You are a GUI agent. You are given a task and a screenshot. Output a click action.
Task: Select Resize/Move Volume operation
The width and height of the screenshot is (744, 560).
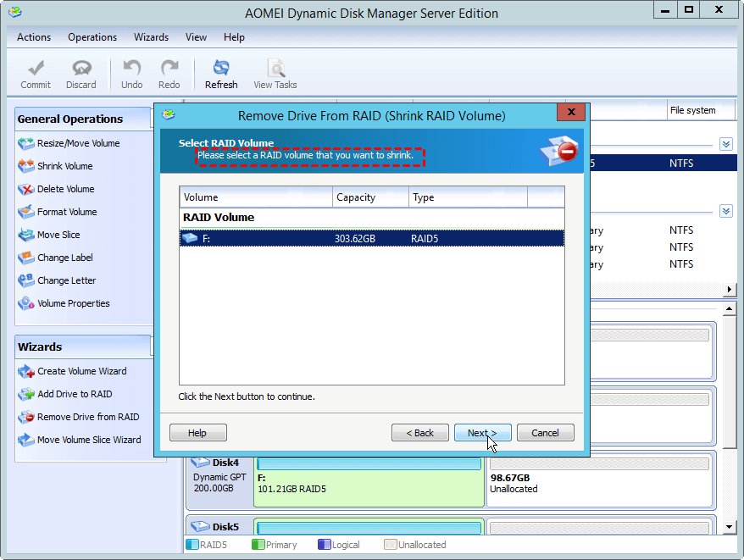click(78, 143)
